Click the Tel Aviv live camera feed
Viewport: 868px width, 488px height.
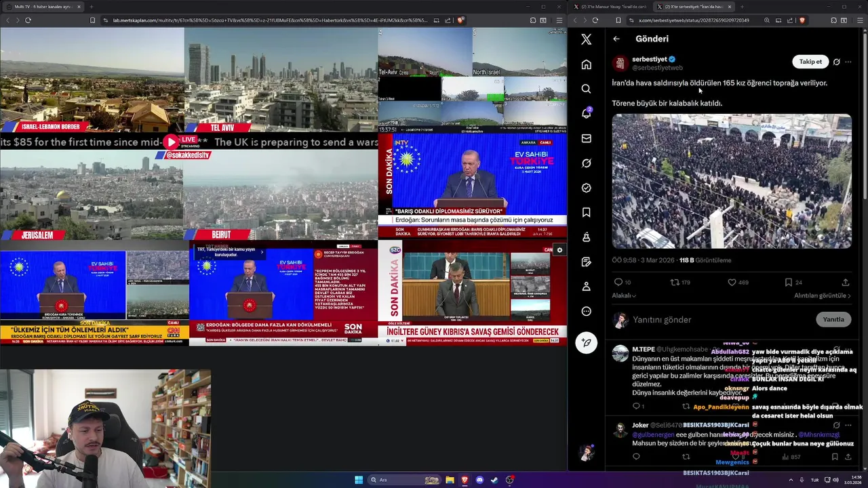point(281,80)
